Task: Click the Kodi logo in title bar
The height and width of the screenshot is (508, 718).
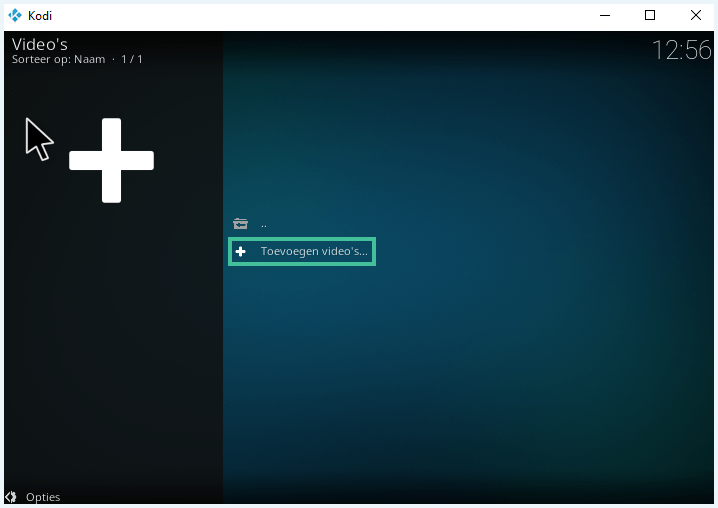Action: click(x=15, y=16)
